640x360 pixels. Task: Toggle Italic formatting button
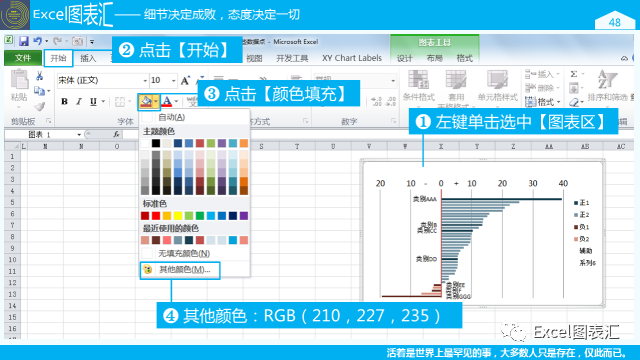79,101
